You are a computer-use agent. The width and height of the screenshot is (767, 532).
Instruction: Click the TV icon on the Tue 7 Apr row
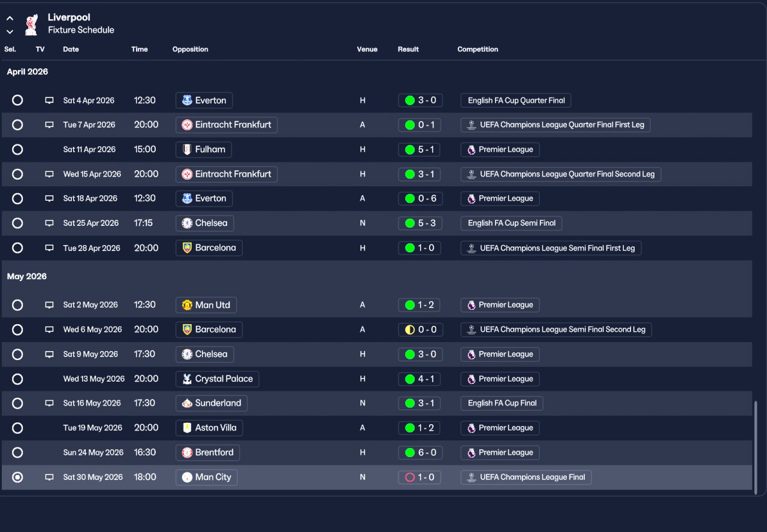[49, 125]
